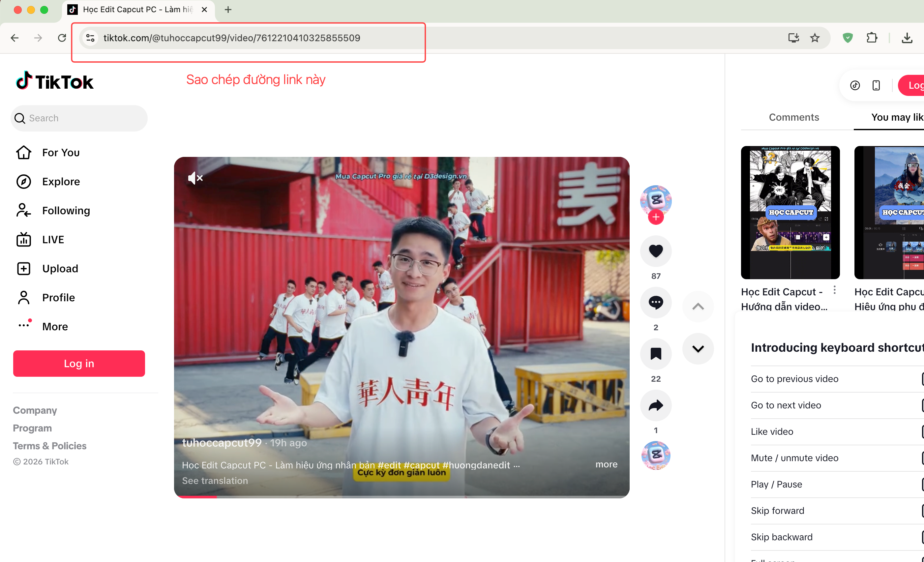This screenshot has width=924, height=562.
Task: Switch to the 'You may like' tab
Action: [x=897, y=117]
